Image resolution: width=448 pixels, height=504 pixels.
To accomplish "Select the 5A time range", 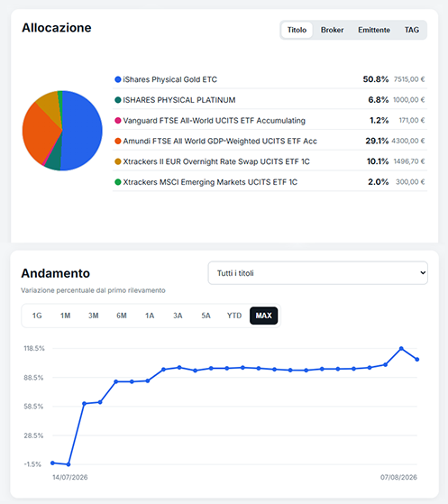I will tap(206, 316).
